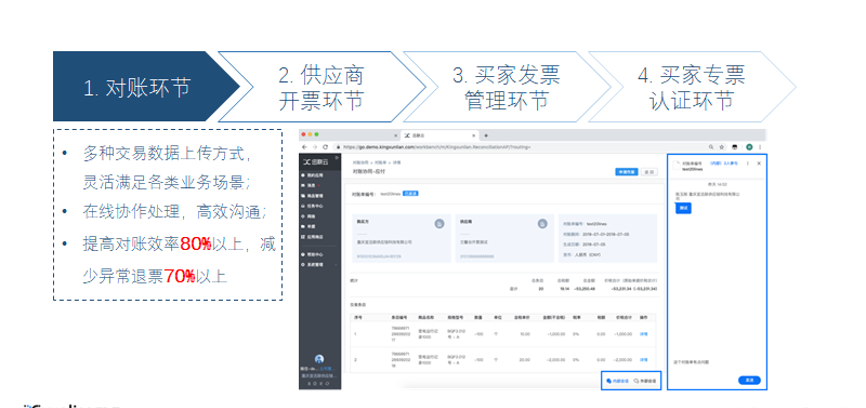The width and height of the screenshot is (866, 408).
Task: Open 商品管理 in the sidebar
Action: tap(311, 195)
